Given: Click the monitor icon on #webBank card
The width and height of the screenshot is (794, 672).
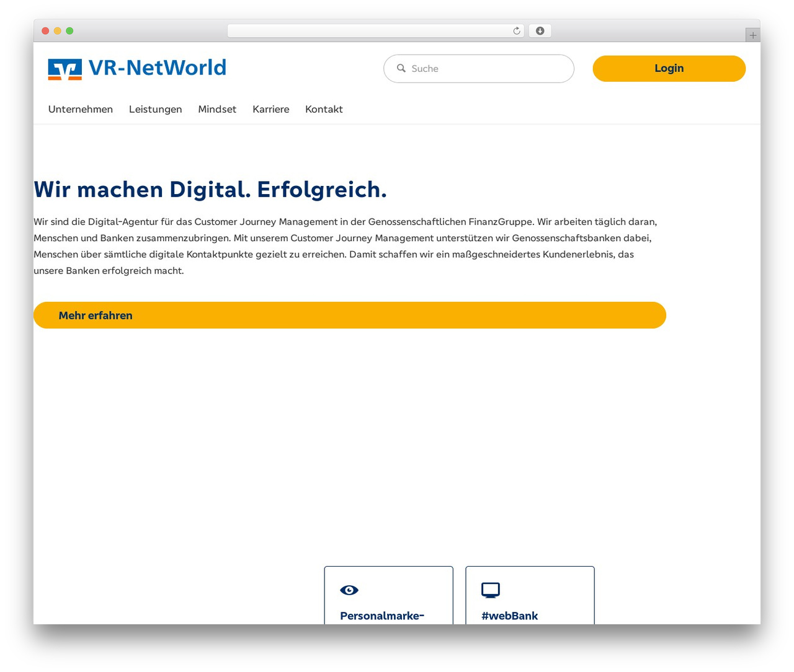Looking at the screenshot, I should pos(491,590).
